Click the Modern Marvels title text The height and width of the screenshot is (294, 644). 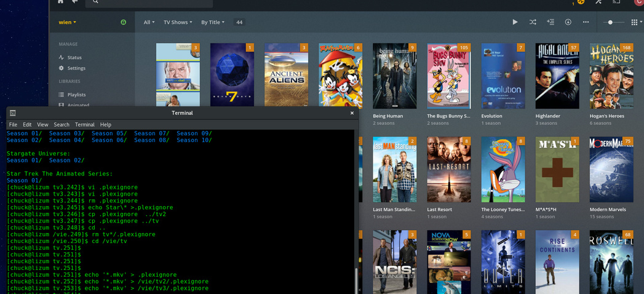point(609,209)
